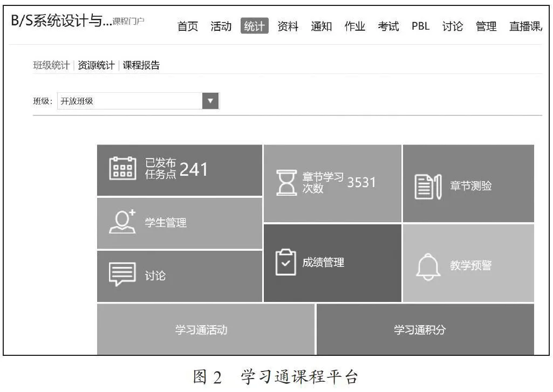Click the chat bubble icon for 讨论
Viewport: 553px width, 392px height.
122,274
